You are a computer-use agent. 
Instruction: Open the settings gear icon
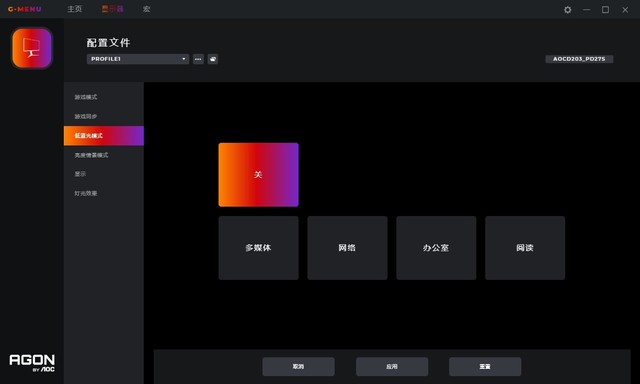point(567,9)
